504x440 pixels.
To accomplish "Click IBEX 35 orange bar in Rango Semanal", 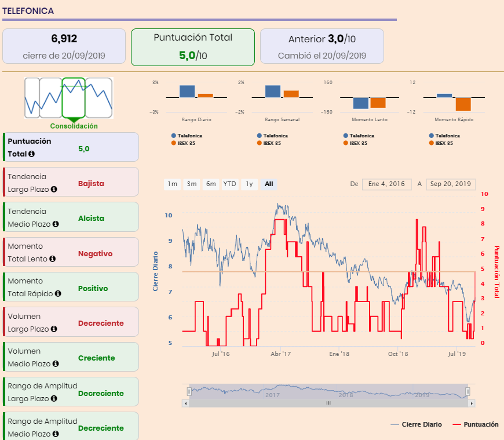I will 291,94.
